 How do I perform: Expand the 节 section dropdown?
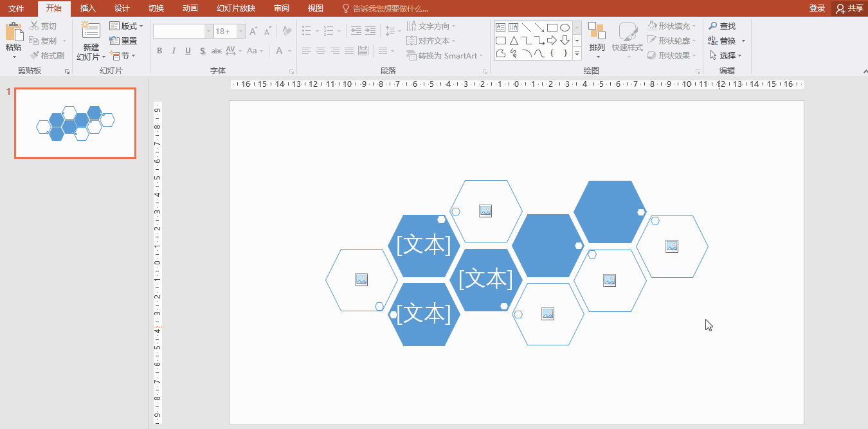(122, 55)
